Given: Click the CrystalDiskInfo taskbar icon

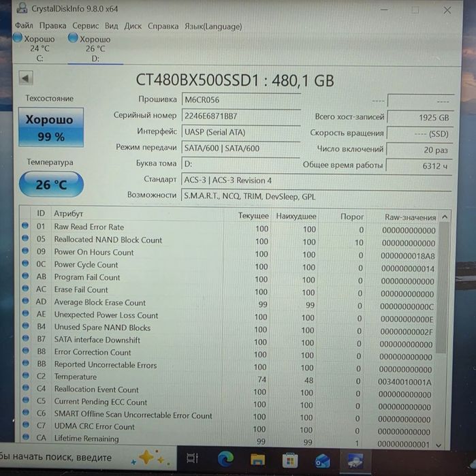Looking at the screenshot, I should coord(355,460).
